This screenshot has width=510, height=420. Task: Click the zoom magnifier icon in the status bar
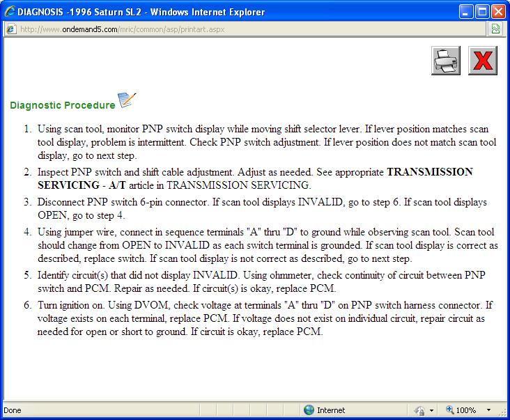(x=450, y=410)
